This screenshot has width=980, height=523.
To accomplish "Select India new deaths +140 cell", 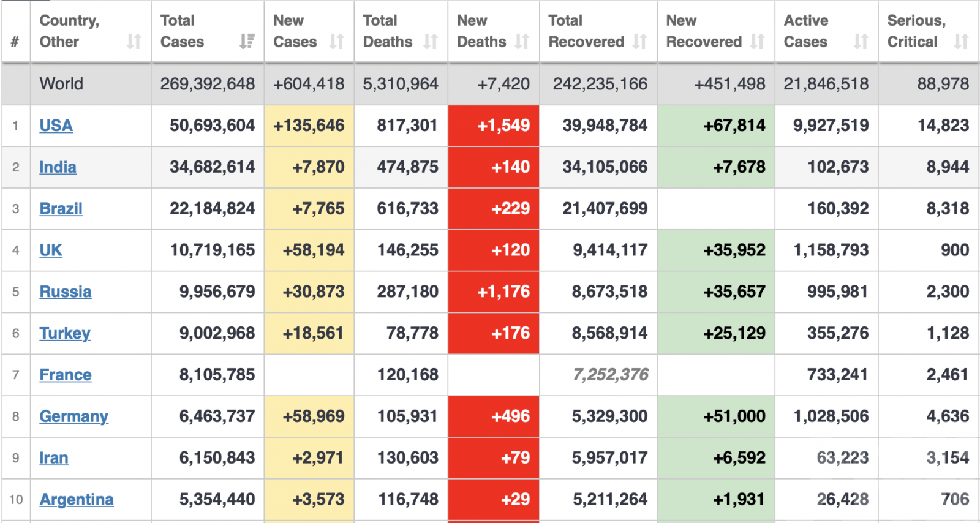I will click(x=494, y=167).
